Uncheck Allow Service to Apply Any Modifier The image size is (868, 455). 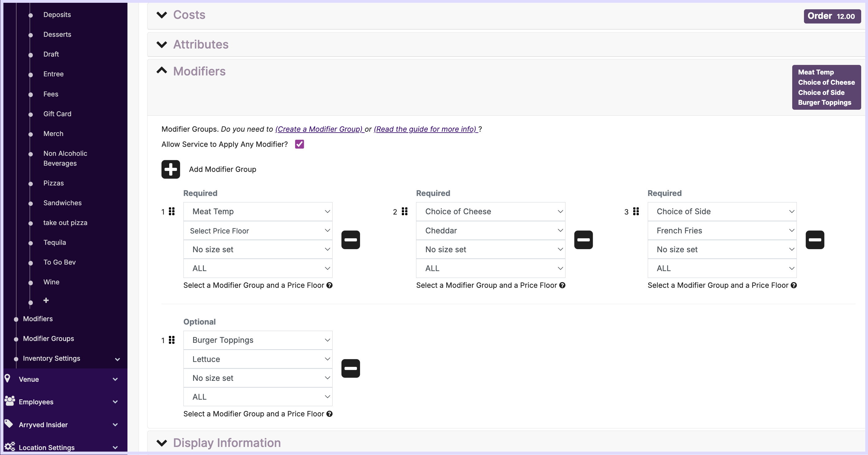coord(299,144)
